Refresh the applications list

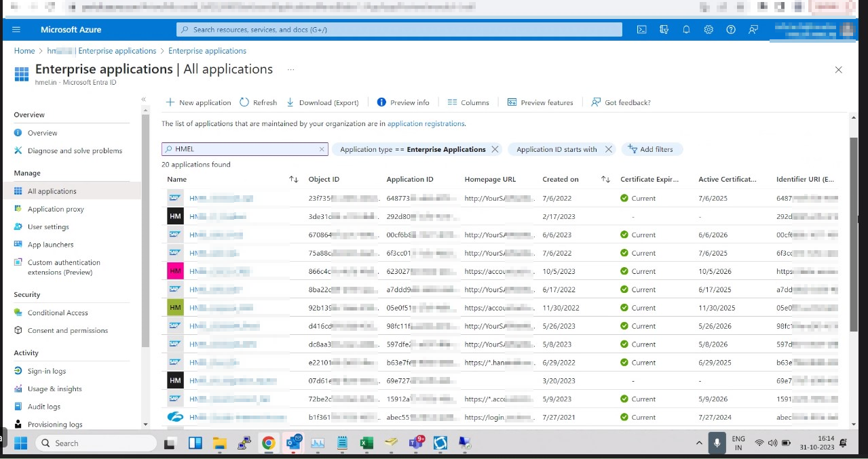point(258,102)
